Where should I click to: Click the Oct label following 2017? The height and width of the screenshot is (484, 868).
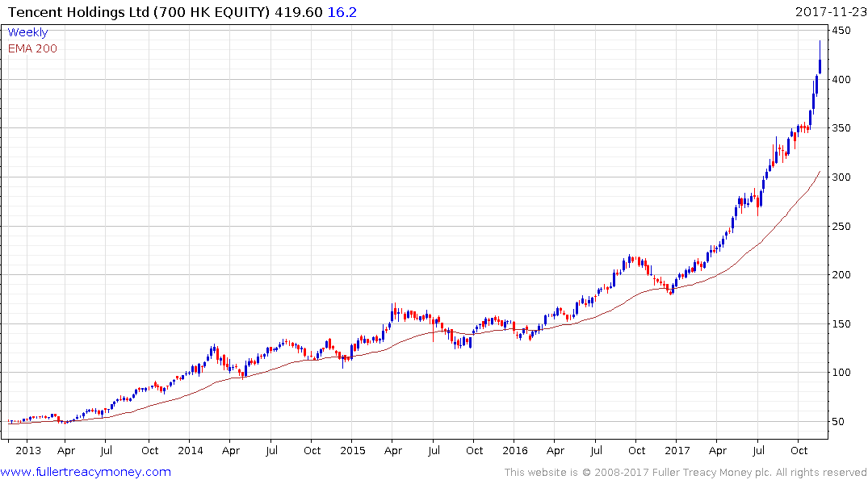[799, 451]
